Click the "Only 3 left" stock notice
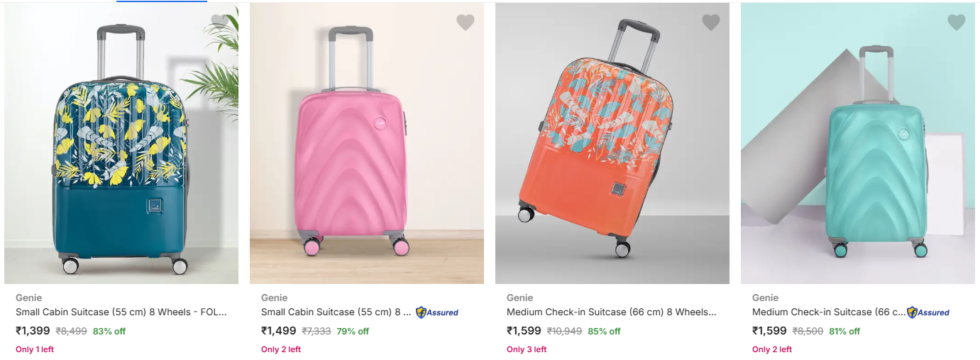This screenshot has width=980, height=360. click(527, 349)
